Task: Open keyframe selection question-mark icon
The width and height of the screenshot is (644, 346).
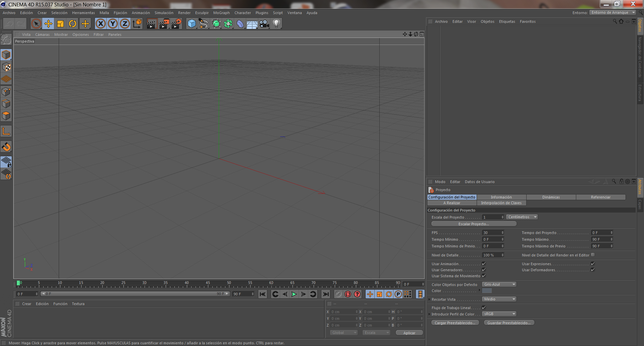Action: point(358,294)
